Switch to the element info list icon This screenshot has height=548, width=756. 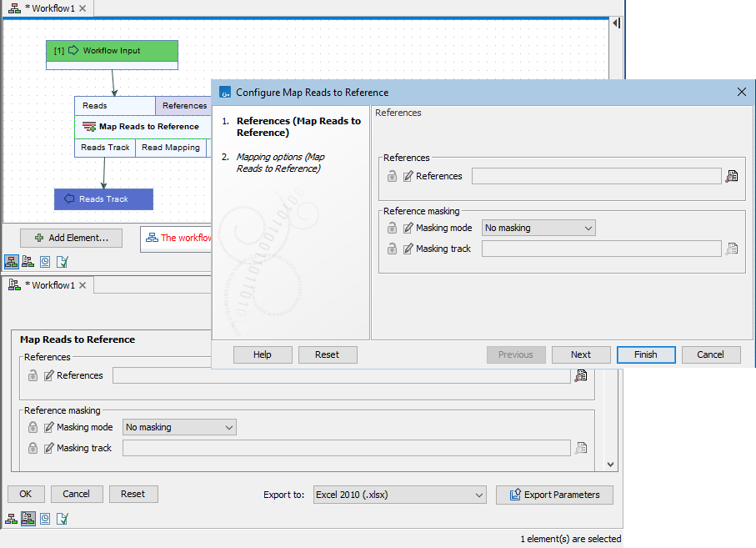click(x=28, y=261)
